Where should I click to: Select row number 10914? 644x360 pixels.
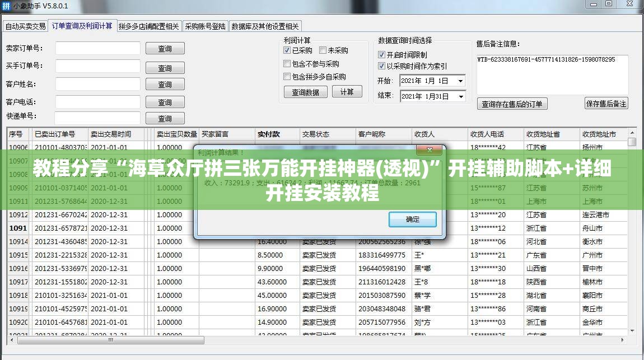[19, 242]
